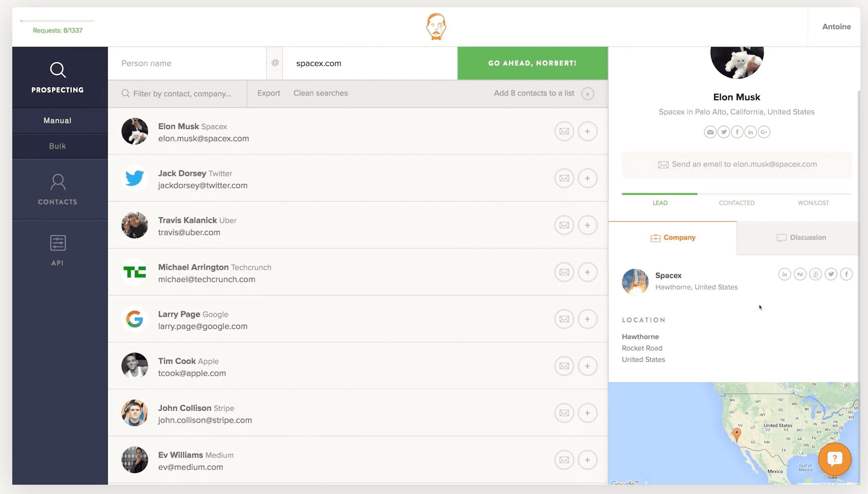This screenshot has height=494, width=868.
Task: Email Tim Cook from list row
Action: coord(564,366)
